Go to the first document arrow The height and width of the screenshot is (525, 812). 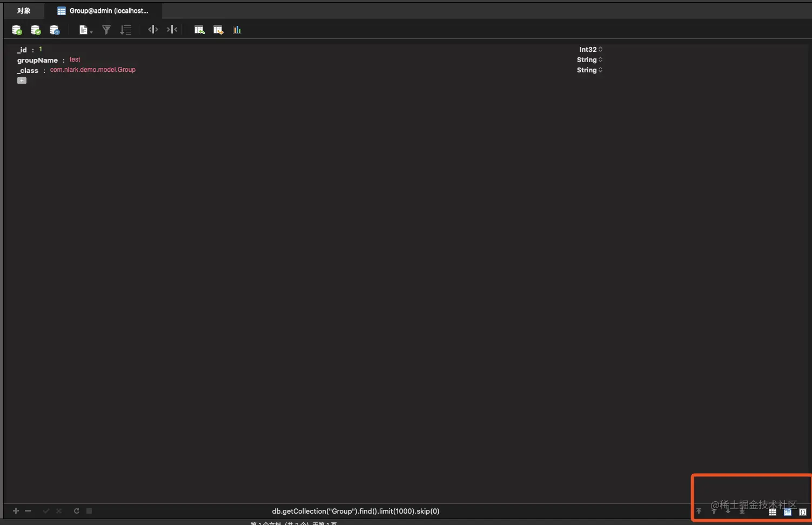coord(699,511)
